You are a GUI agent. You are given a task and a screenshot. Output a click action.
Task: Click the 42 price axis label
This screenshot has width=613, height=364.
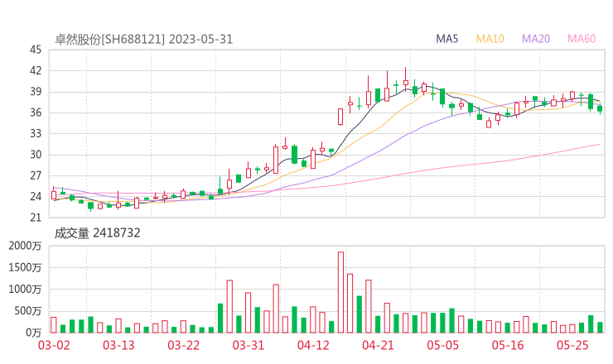(x=36, y=70)
